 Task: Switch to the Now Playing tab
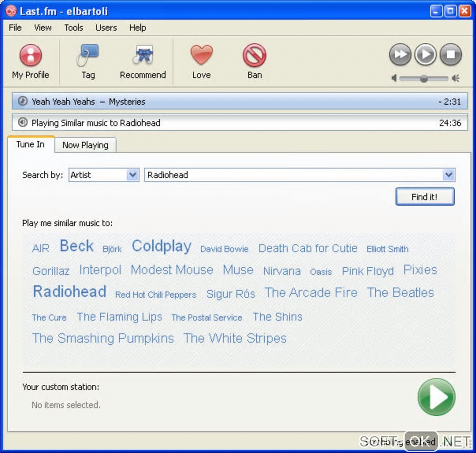click(85, 145)
